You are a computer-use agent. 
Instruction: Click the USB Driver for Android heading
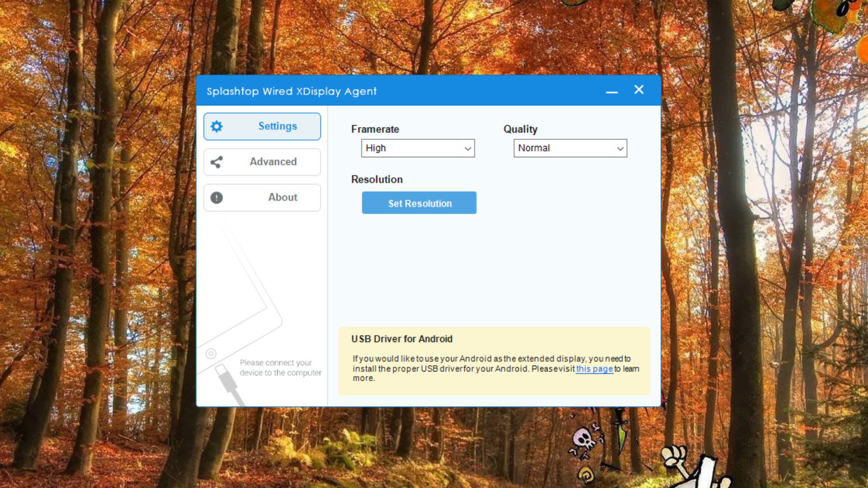402,338
